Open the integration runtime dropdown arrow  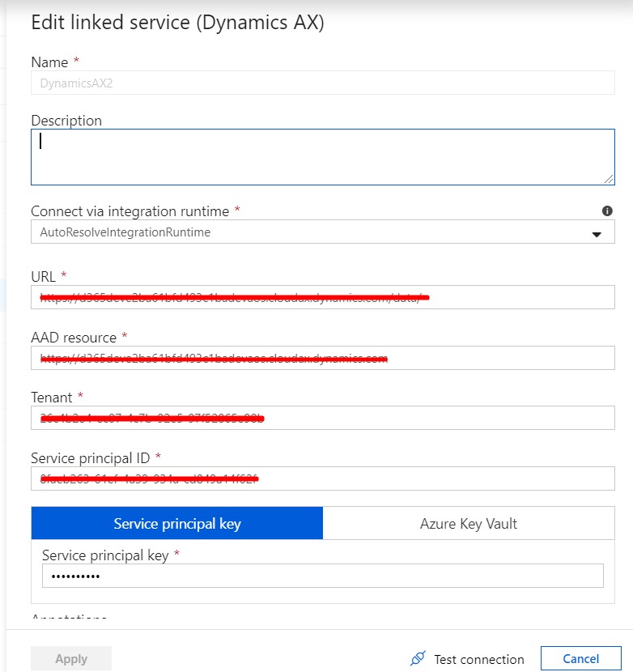(596, 235)
